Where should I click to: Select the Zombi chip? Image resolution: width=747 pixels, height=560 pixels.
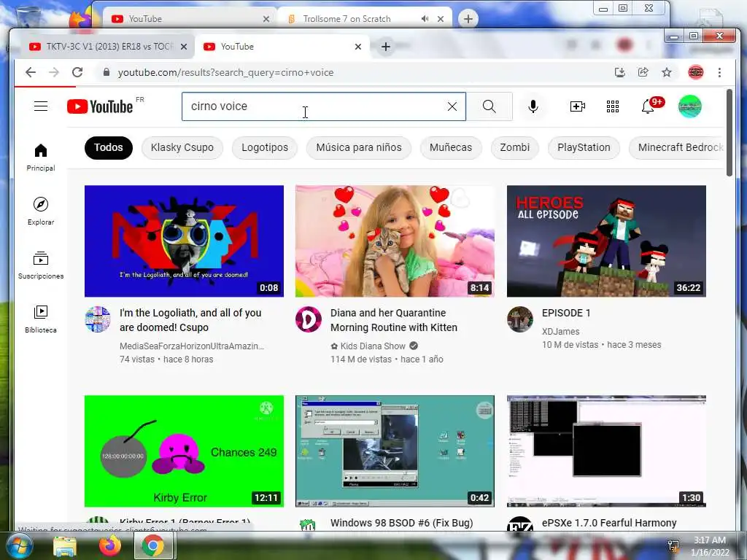(515, 147)
